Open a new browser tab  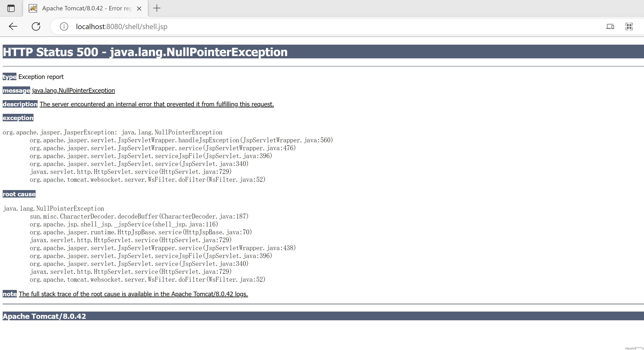(x=157, y=8)
